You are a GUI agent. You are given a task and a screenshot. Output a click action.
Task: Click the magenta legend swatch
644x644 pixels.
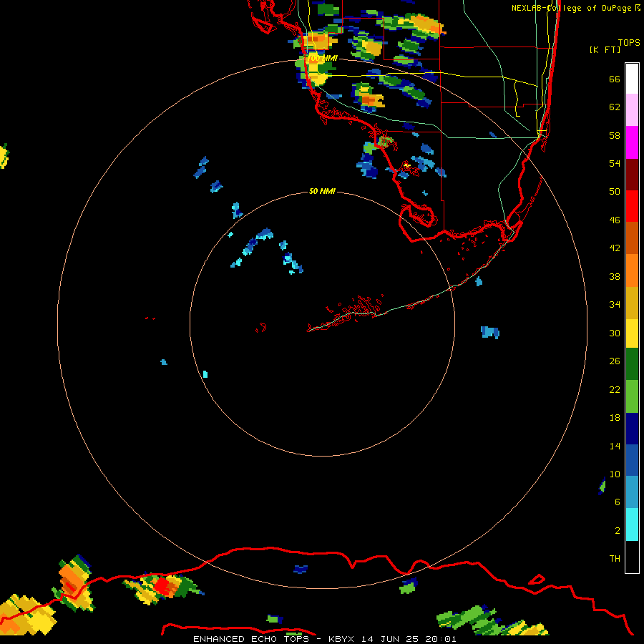tap(632, 142)
